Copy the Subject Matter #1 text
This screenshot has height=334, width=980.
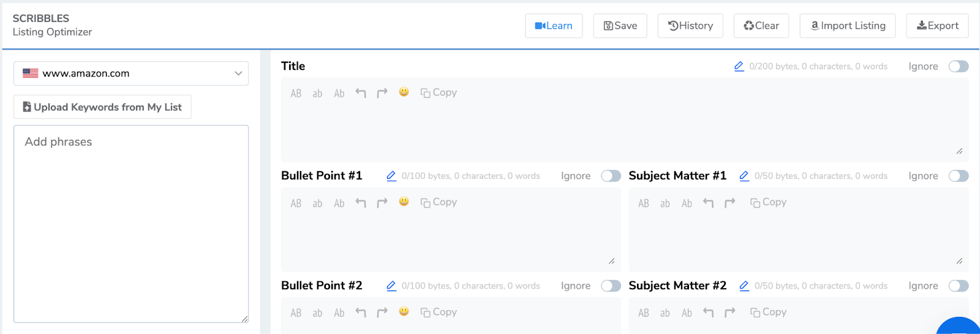769,202
